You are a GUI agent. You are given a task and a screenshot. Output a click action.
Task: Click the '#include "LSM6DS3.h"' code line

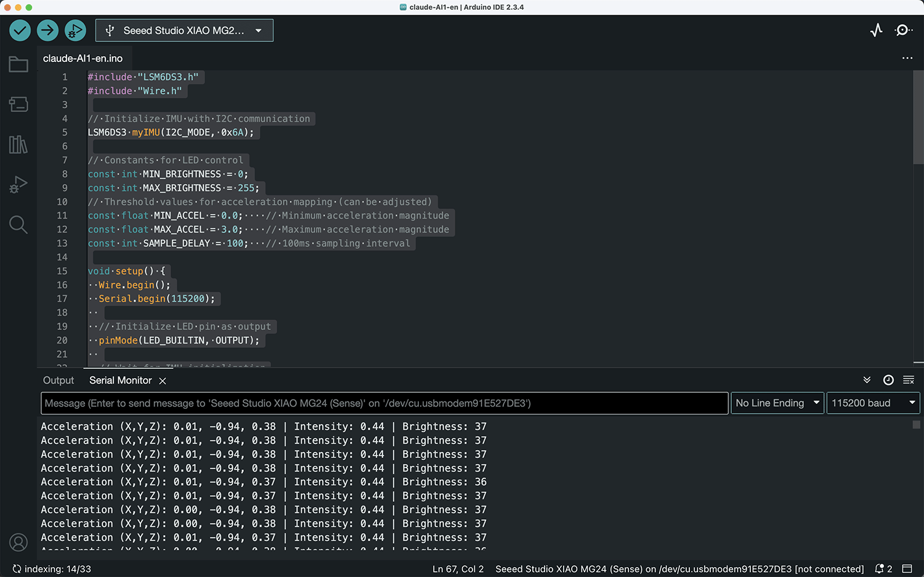[143, 77]
